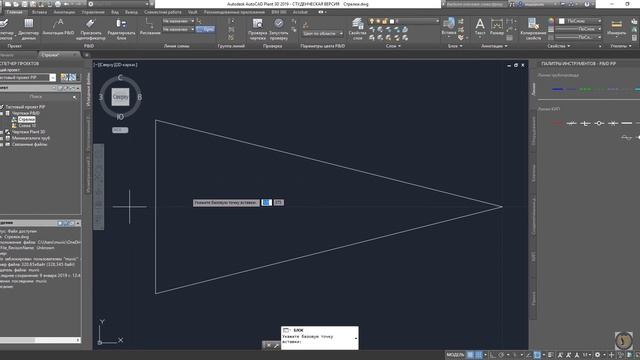Select Связанные файлы tree item
Screen dimensions: 640x360
[29, 144]
